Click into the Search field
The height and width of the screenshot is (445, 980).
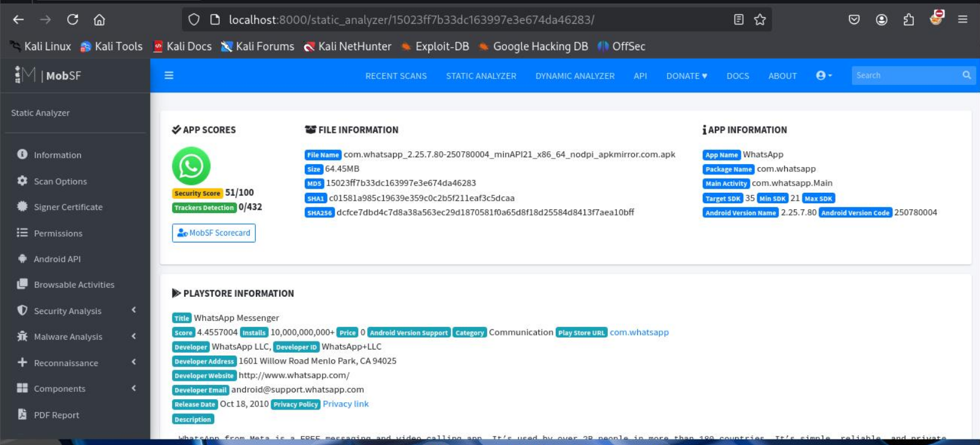[906, 75]
